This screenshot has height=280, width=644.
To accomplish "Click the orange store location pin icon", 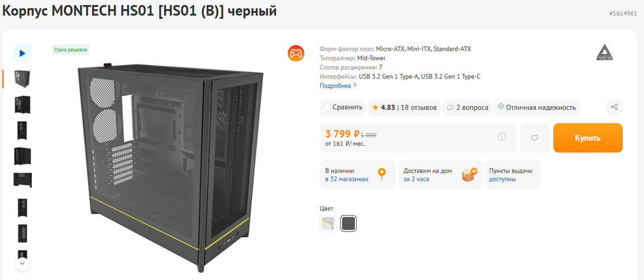I will [x=382, y=174].
